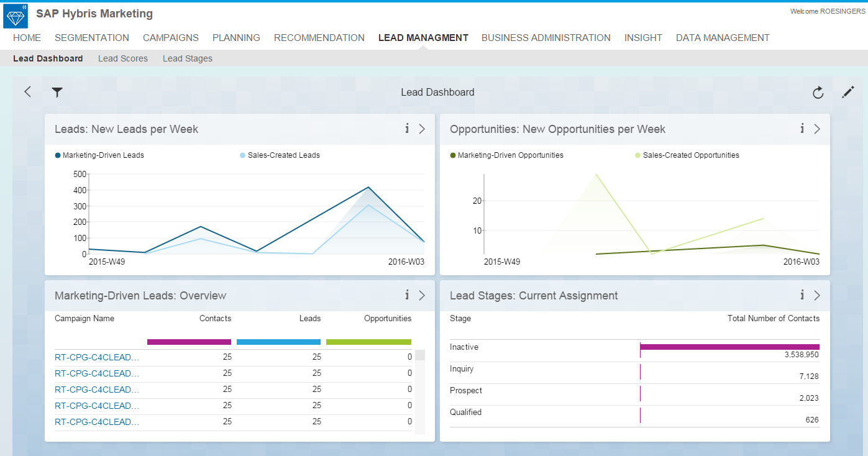Open the INSIGHT menu
The image size is (868, 456).
pos(643,38)
